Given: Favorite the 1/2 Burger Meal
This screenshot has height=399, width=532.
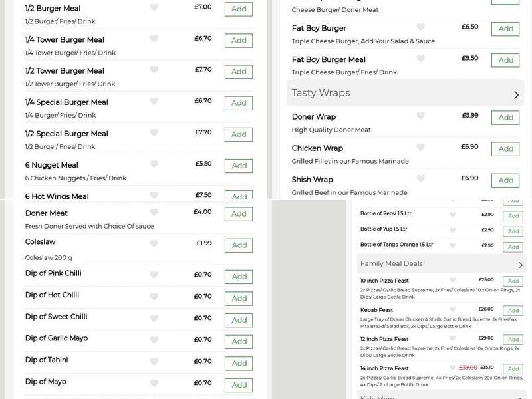Looking at the screenshot, I should click(x=154, y=9).
